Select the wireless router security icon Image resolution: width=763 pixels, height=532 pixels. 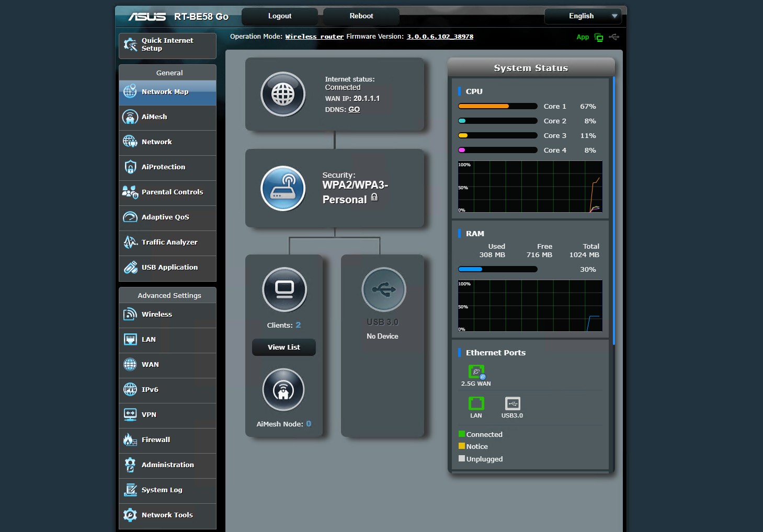coord(283,188)
